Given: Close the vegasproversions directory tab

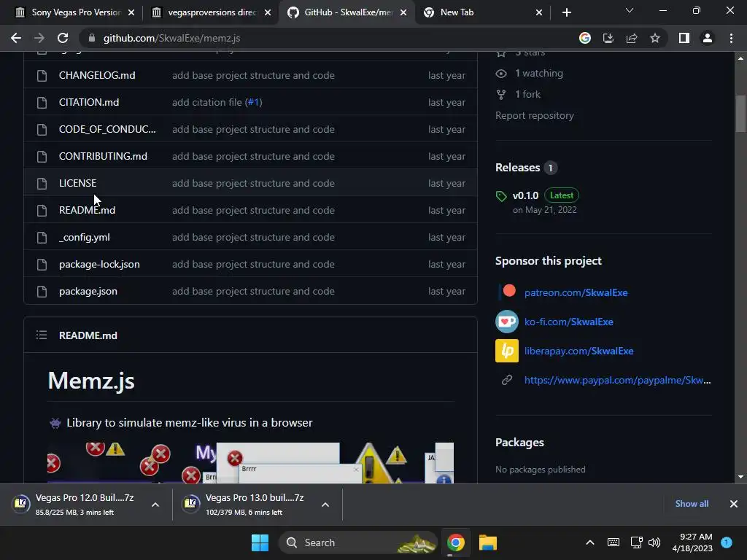Looking at the screenshot, I should click(268, 12).
